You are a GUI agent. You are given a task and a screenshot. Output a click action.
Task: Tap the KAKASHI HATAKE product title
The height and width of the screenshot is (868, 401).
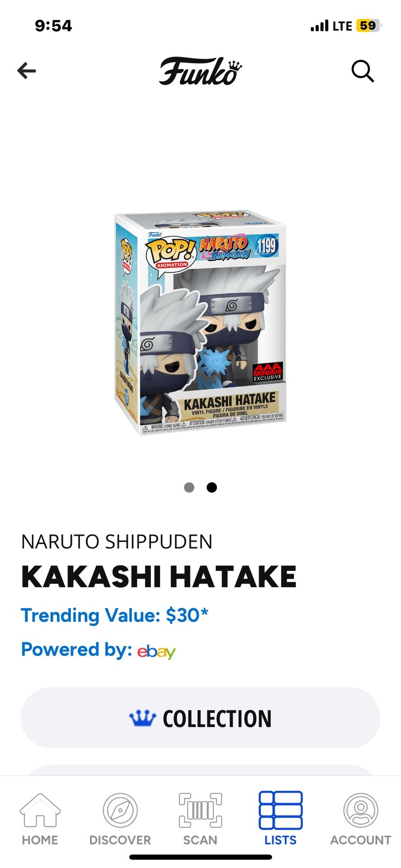pyautogui.click(x=159, y=576)
